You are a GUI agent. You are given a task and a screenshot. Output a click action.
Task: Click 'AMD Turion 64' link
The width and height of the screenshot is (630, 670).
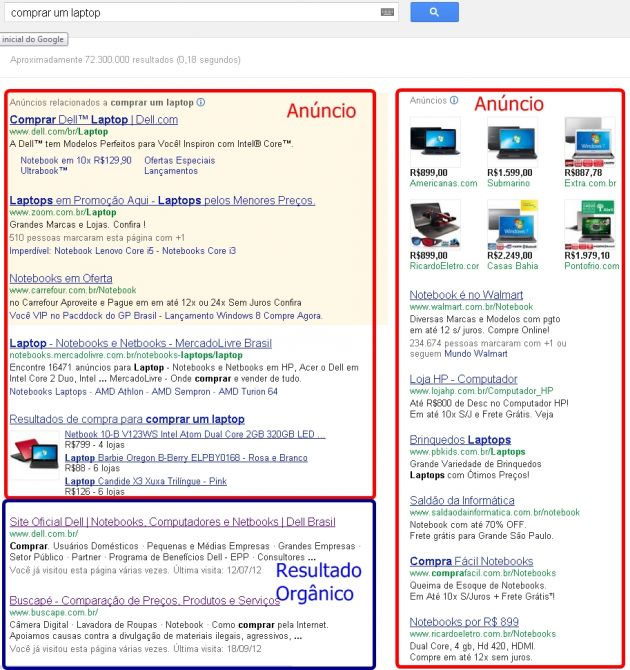point(248,391)
